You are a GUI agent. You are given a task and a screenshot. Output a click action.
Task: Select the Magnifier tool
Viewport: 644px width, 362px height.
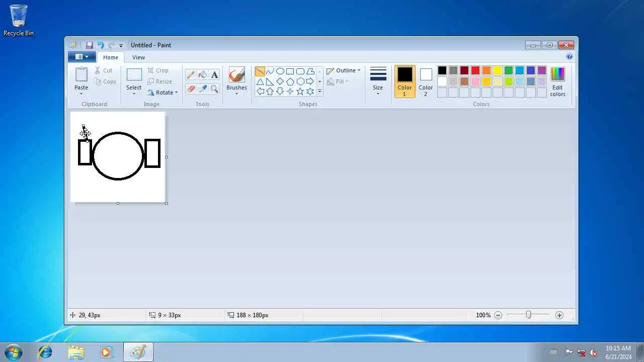coord(215,89)
